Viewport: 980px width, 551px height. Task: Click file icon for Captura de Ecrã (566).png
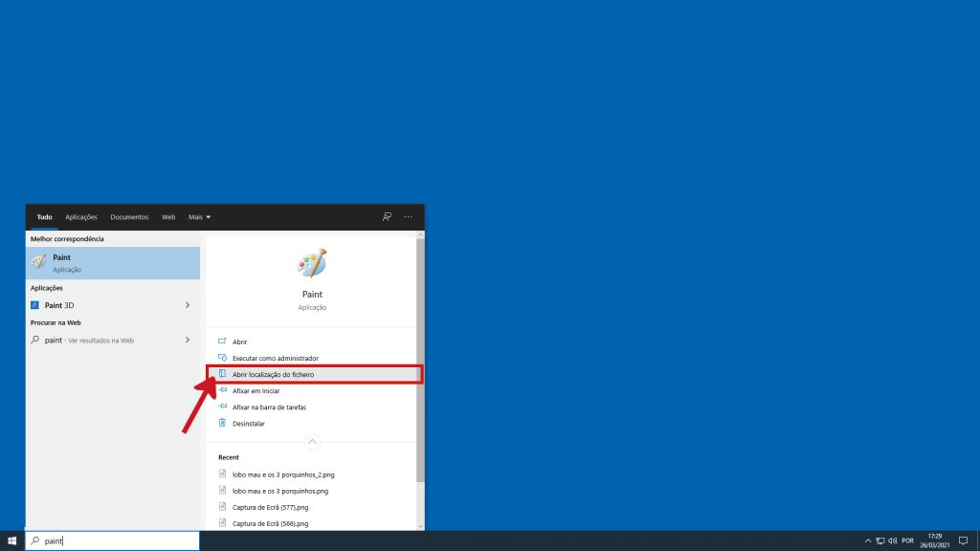(222, 522)
